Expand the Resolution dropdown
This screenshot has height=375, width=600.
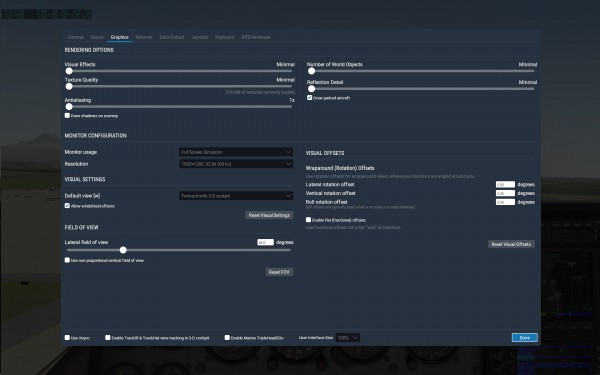click(236, 164)
